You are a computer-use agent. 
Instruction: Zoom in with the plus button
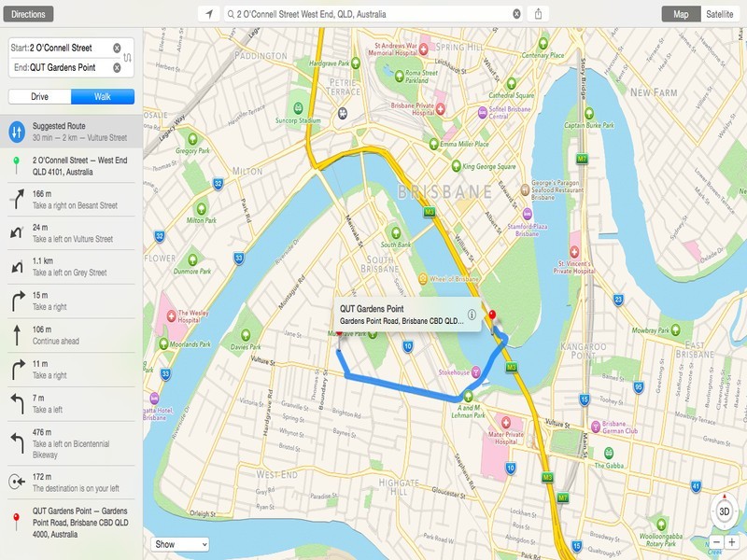coord(731,542)
